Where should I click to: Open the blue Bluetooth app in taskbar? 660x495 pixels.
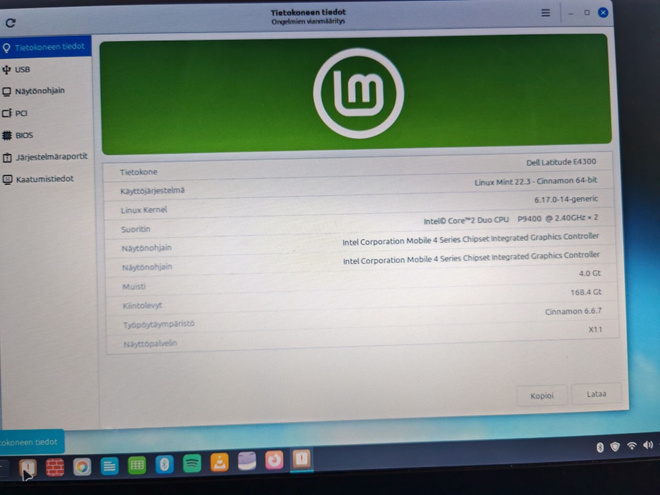[165, 465]
